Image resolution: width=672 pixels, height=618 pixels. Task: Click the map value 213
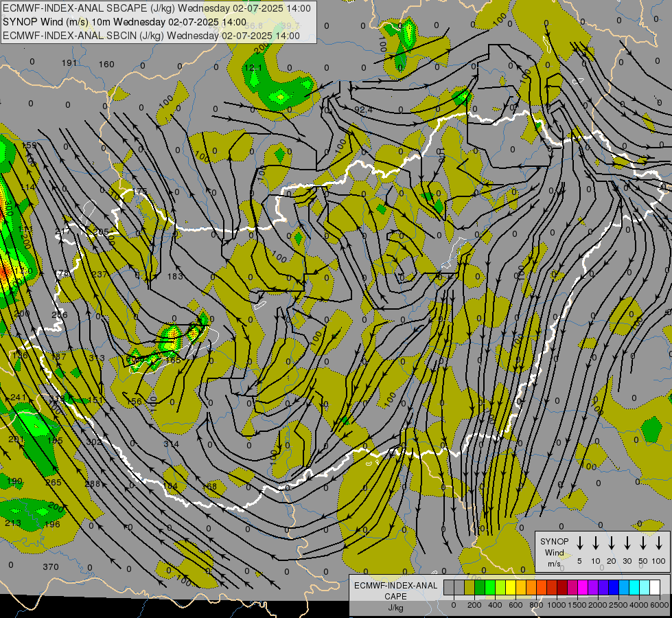click(x=13, y=523)
